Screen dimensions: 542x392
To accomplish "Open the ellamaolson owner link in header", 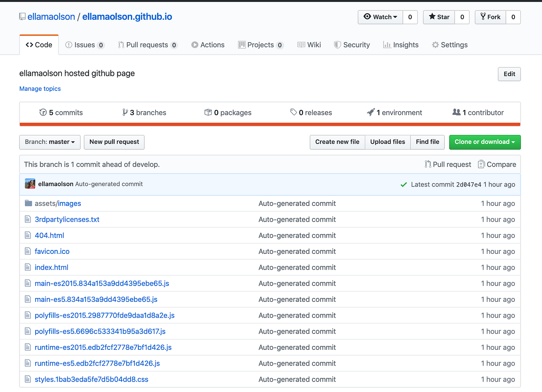I will pos(51,17).
